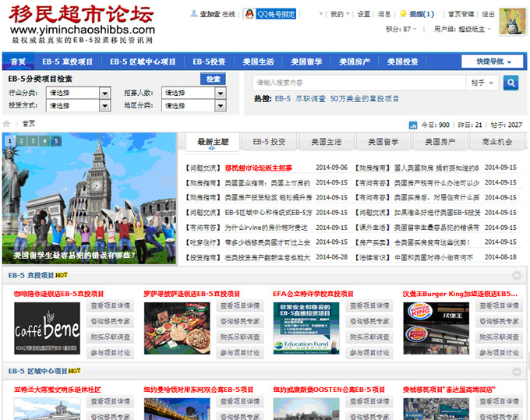Open the 招募人数 dropdown

tap(221, 93)
